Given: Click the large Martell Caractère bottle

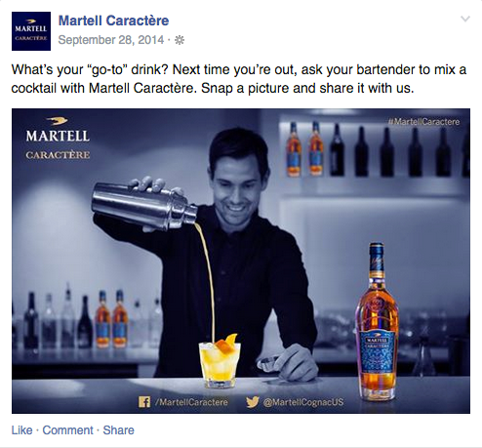Looking at the screenshot, I should 378,321.
